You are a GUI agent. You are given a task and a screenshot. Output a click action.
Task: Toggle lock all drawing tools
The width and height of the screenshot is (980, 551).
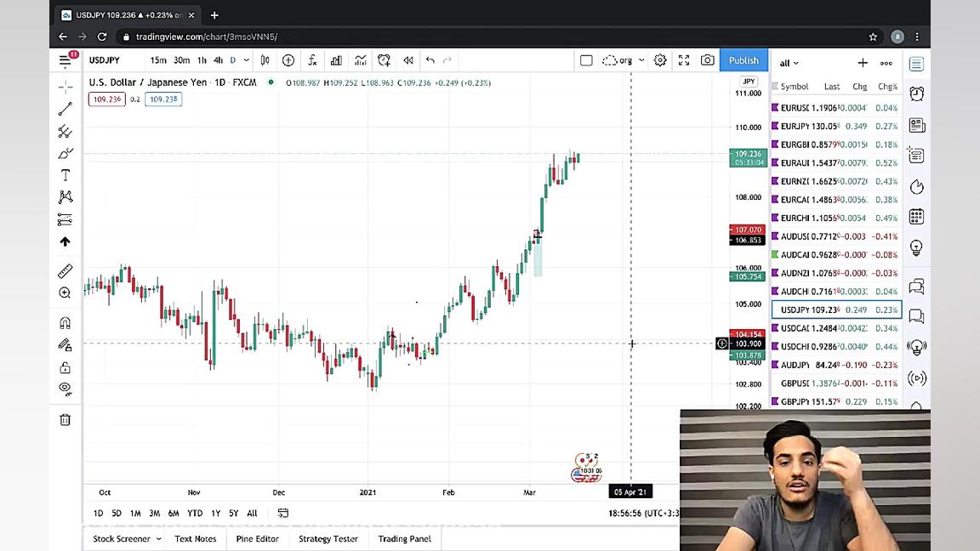65,367
